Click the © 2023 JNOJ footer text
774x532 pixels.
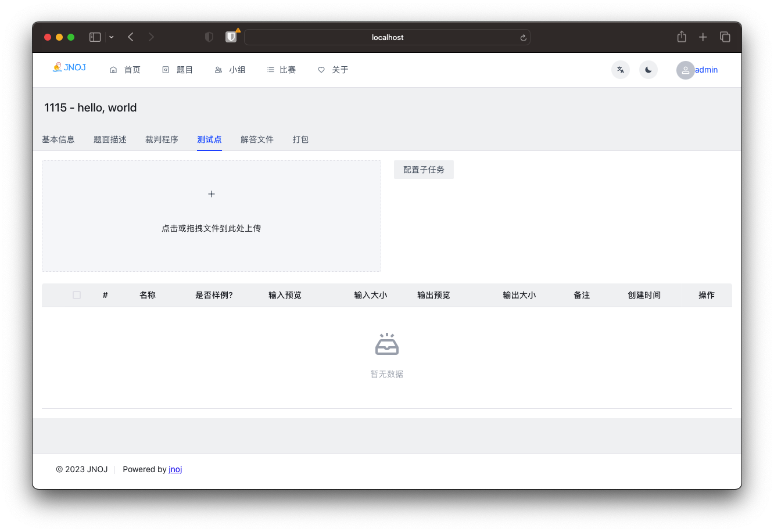pos(82,469)
